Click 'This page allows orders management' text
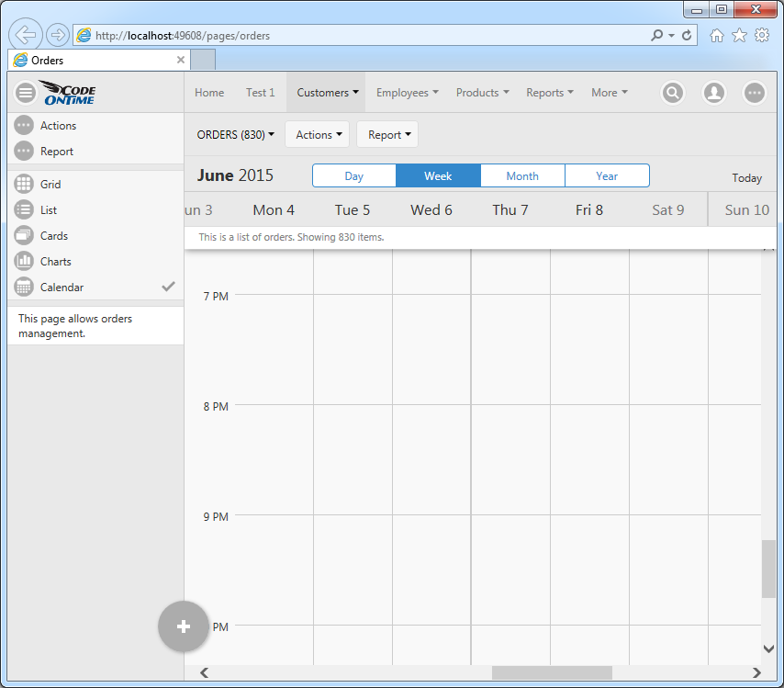This screenshot has width=784, height=688. tap(75, 326)
